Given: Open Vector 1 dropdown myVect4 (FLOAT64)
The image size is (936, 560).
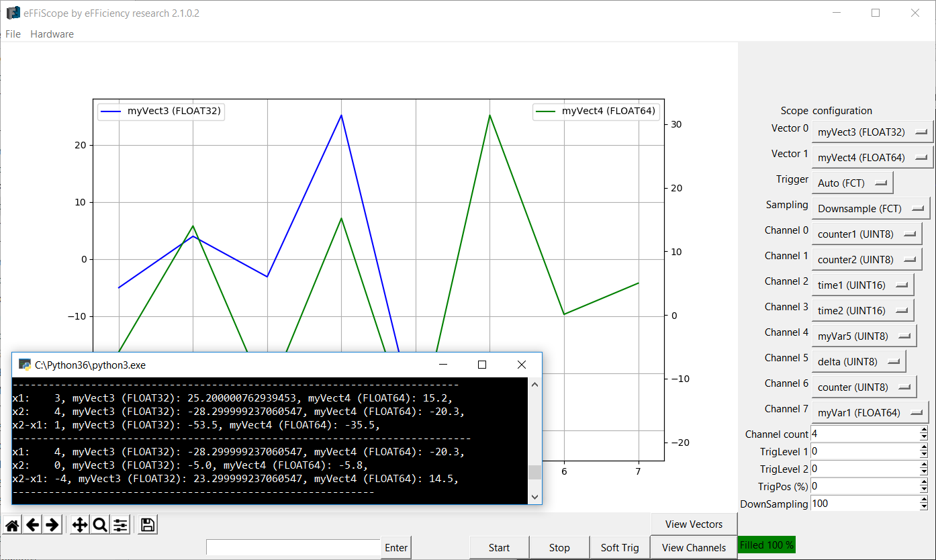Looking at the screenshot, I should [x=872, y=158].
